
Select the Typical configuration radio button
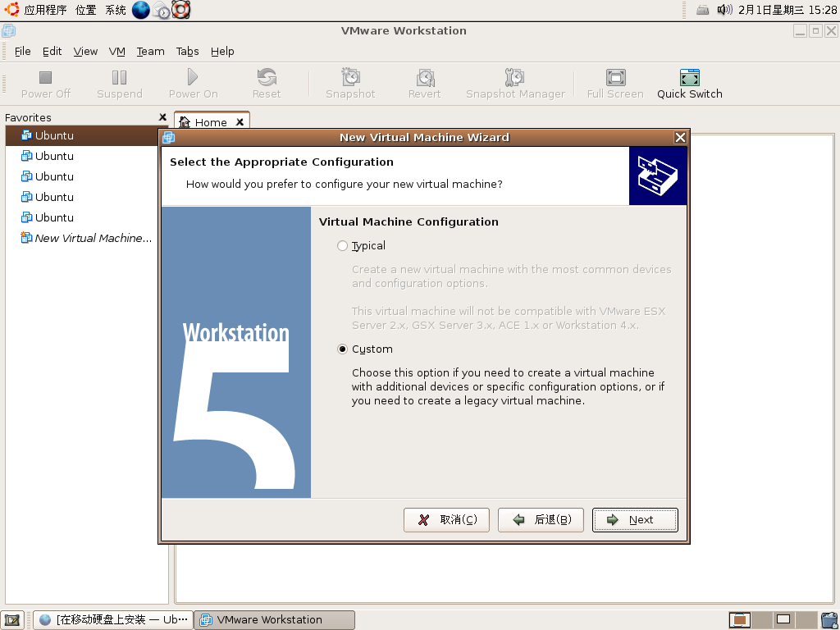point(342,246)
